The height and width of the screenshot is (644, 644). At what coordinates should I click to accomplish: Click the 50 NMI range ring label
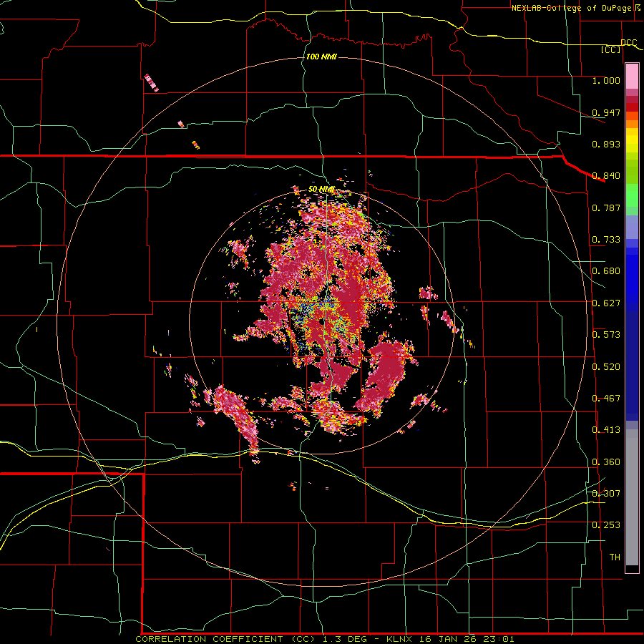coord(321,190)
